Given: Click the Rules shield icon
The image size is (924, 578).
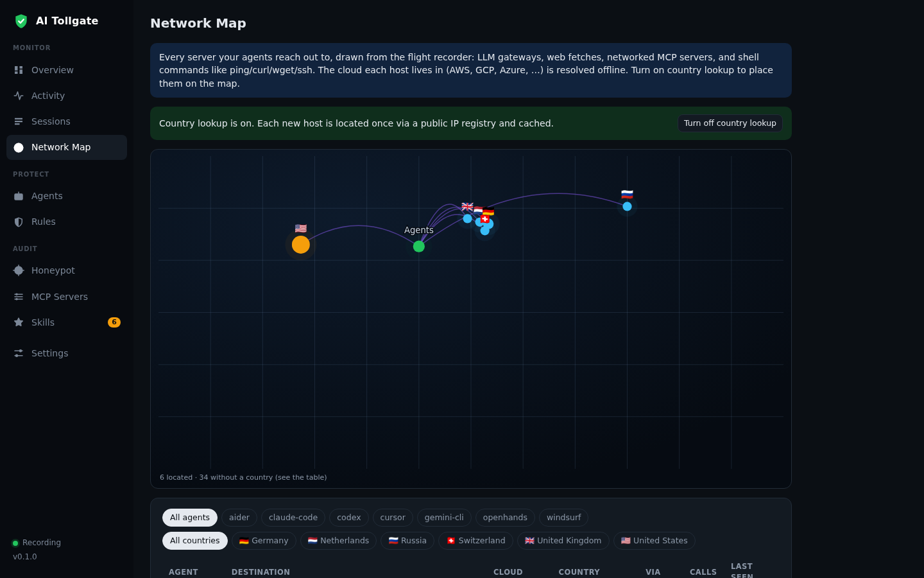Looking at the screenshot, I should click(x=19, y=222).
